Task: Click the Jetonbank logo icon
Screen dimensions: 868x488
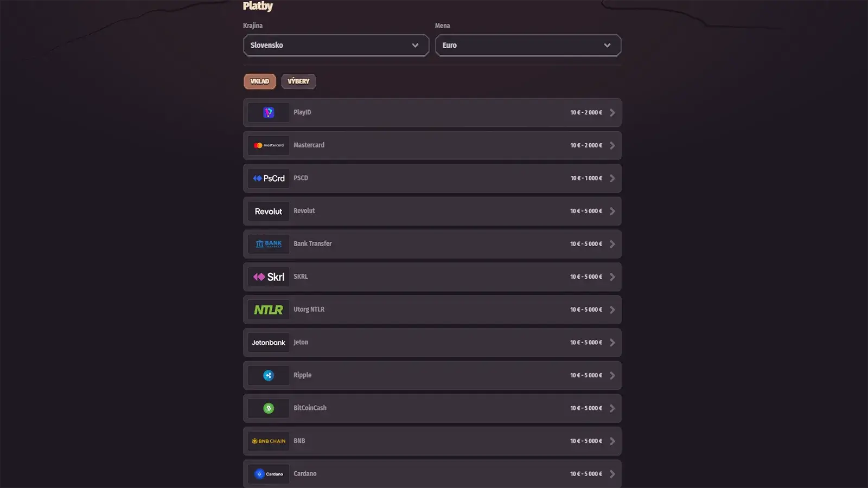Action: coord(269,343)
